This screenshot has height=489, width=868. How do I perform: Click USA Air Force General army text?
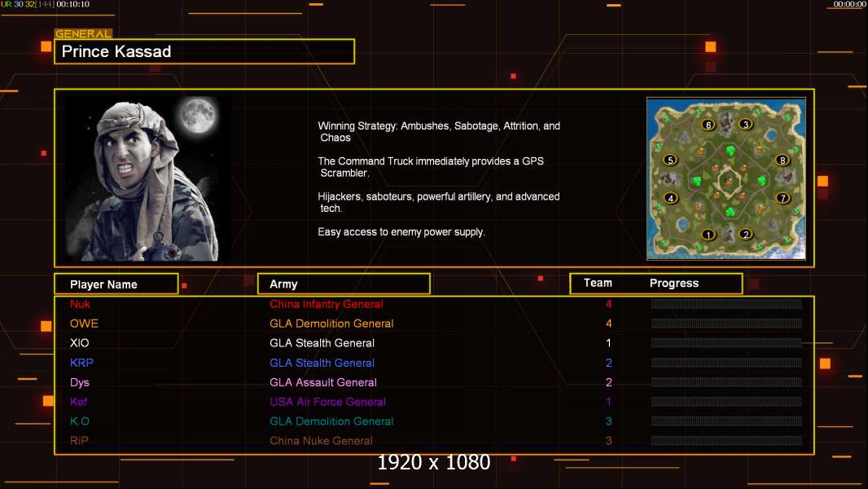pyautogui.click(x=327, y=402)
